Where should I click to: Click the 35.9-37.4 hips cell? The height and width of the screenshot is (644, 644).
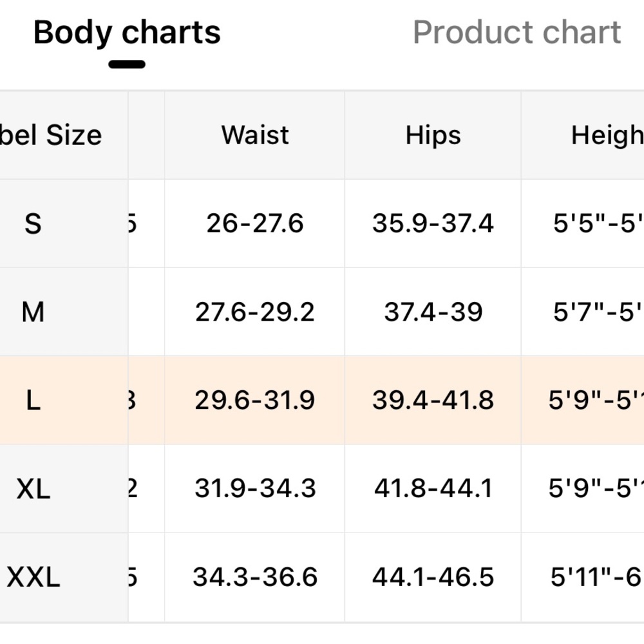click(433, 224)
